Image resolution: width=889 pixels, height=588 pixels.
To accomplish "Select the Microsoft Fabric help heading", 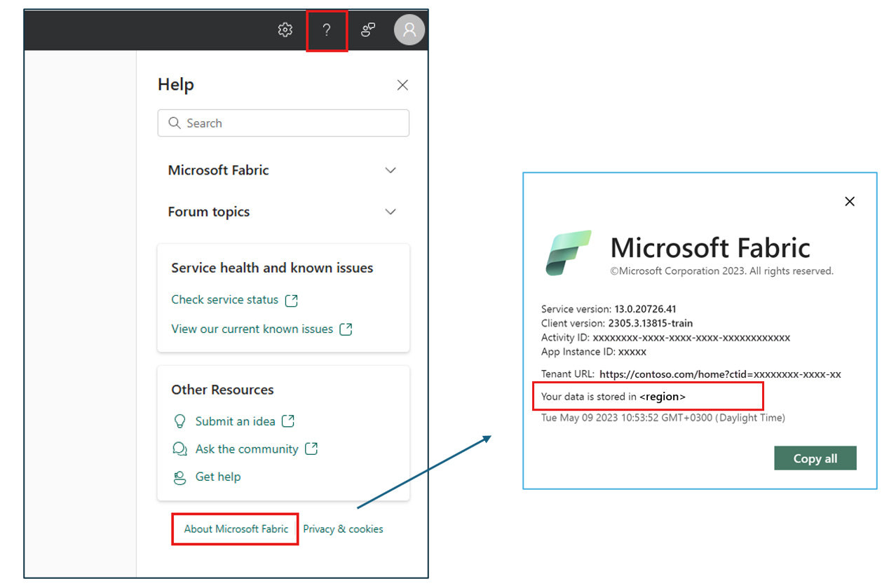I will coord(218,170).
